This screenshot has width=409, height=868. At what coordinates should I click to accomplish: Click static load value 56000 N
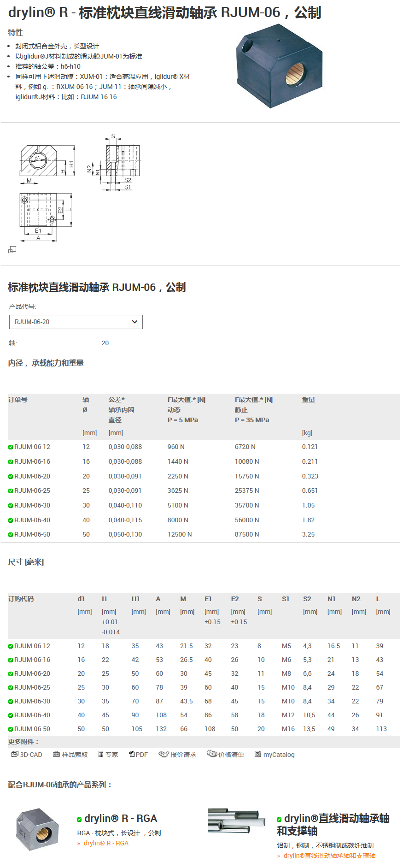247,520
